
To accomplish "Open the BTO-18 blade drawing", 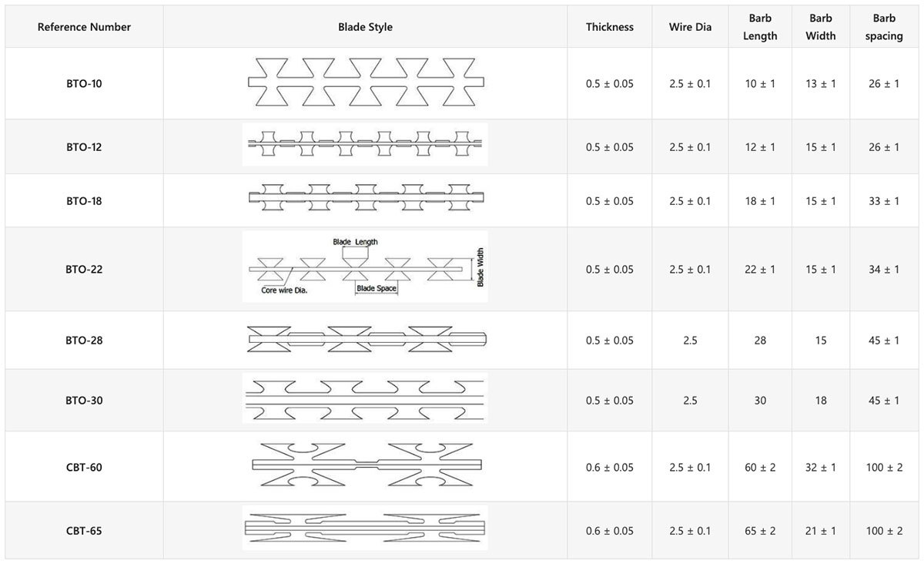I will pos(365,200).
